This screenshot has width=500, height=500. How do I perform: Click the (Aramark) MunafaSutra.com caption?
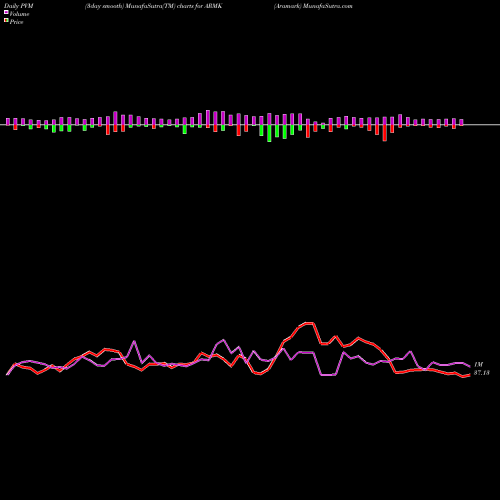point(313,6)
